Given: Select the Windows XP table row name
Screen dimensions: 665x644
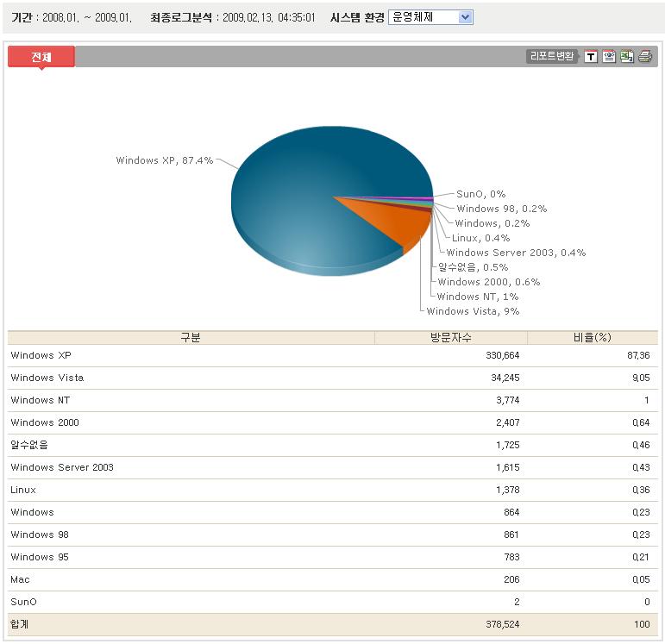Looking at the screenshot, I should (41, 355).
